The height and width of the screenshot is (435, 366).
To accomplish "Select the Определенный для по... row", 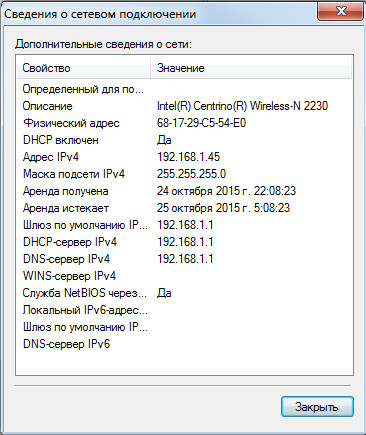I will (x=184, y=89).
